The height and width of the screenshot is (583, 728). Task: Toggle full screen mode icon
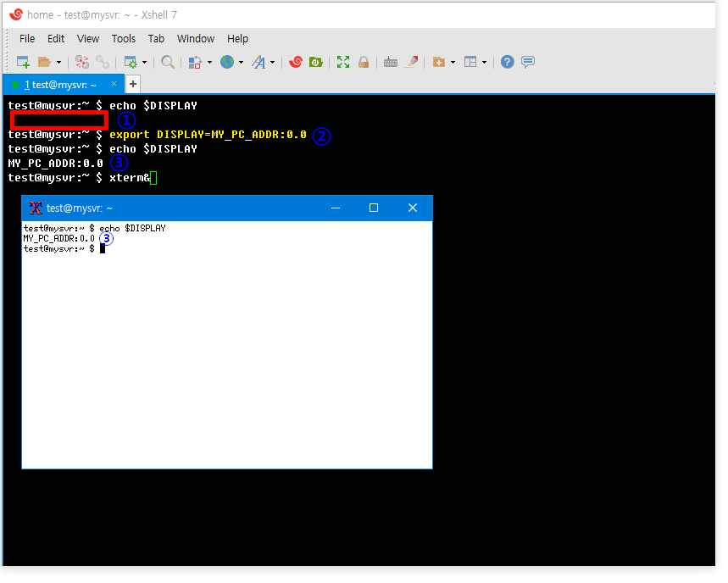click(x=343, y=62)
